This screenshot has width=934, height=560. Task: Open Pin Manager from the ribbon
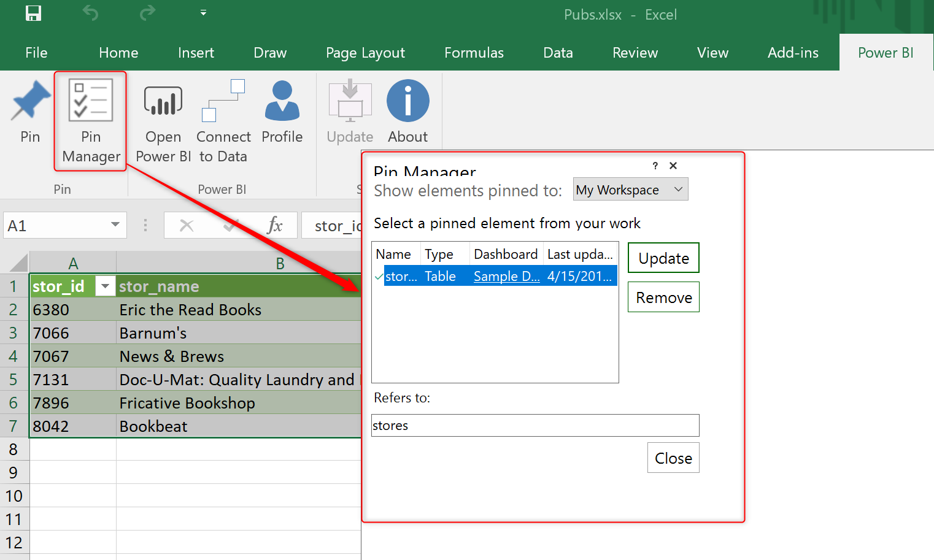91,121
